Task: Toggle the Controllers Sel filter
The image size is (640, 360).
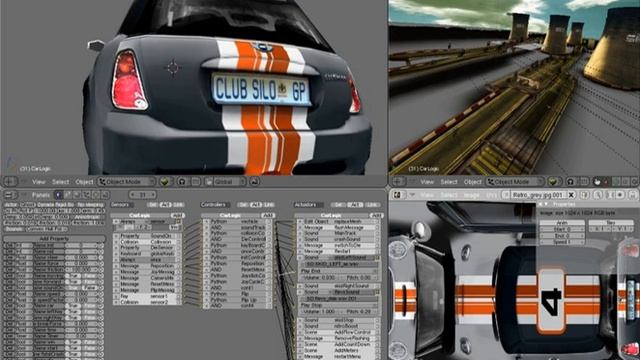Action: pos(243,204)
